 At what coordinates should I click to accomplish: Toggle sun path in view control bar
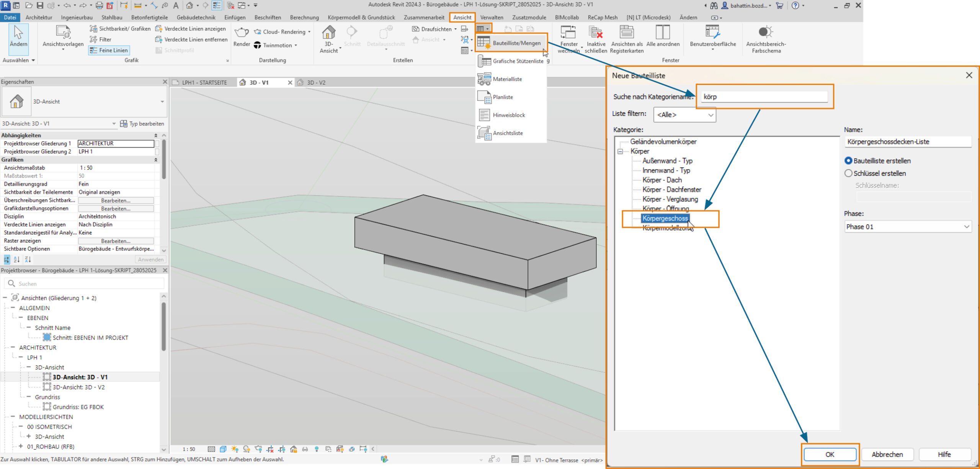tap(235, 449)
